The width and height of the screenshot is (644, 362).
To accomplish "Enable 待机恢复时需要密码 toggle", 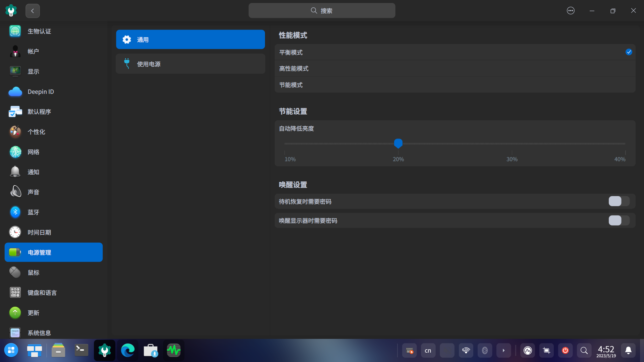I will pyautogui.click(x=618, y=201).
